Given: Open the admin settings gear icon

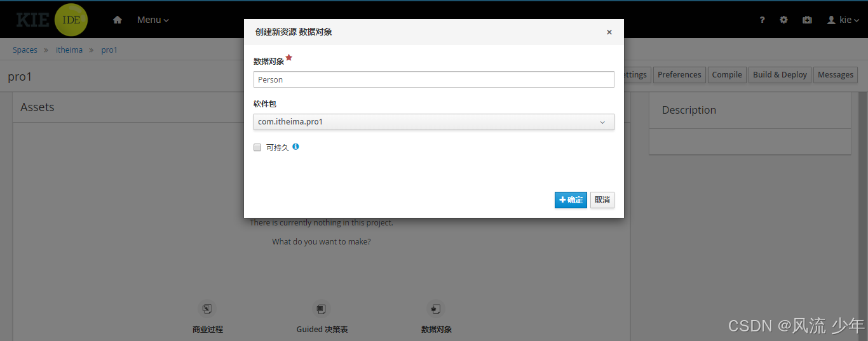Looking at the screenshot, I should pos(783,20).
